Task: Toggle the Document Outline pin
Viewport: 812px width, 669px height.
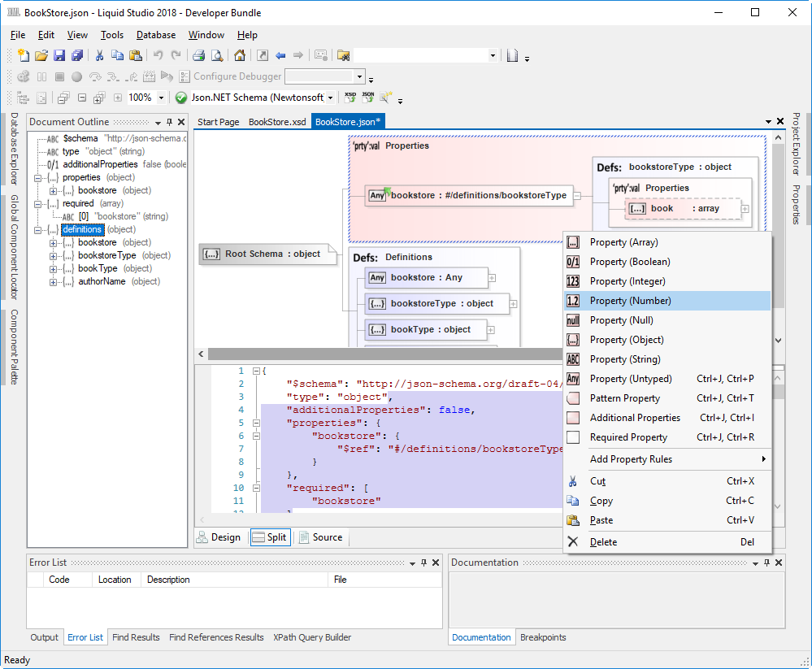Action: coord(169,122)
